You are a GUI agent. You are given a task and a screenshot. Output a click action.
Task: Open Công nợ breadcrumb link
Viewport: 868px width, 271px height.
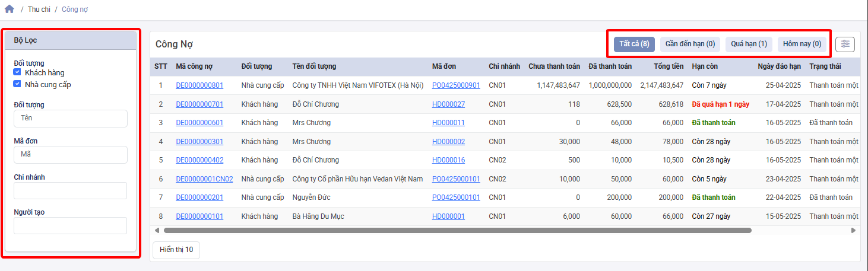pos(75,10)
